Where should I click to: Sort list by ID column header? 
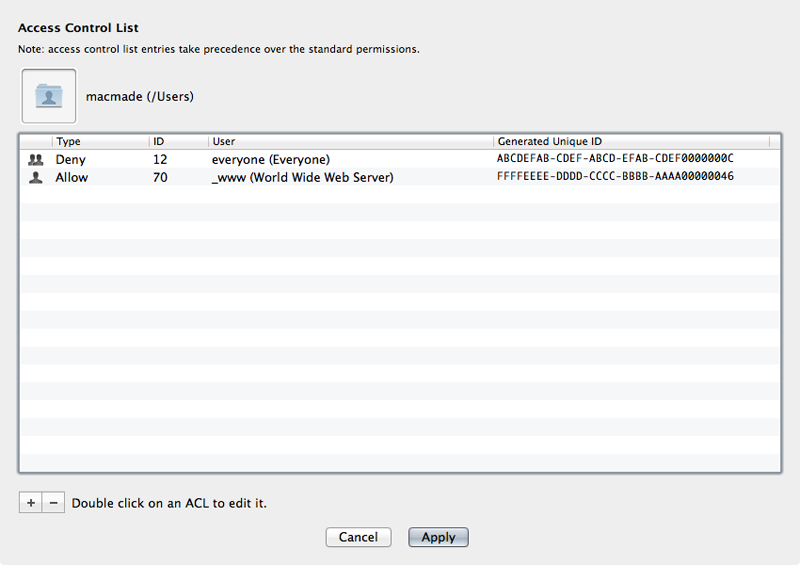pos(178,142)
